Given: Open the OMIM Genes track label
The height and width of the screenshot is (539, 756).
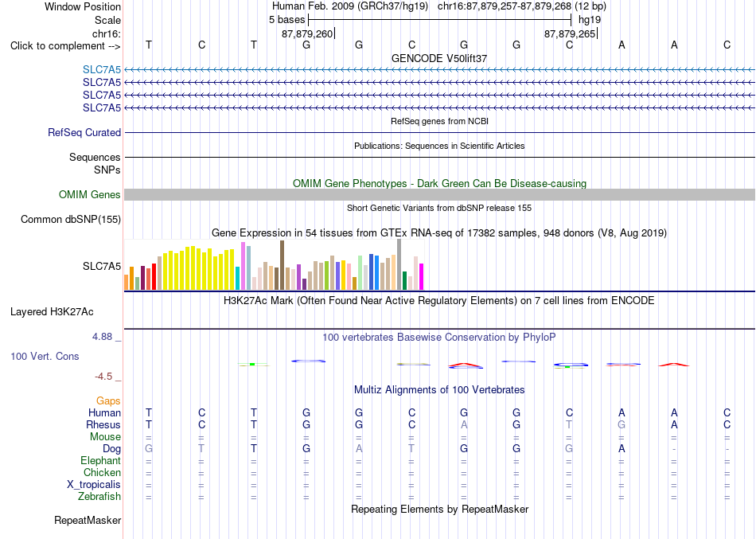Looking at the screenshot, I should point(90,194).
